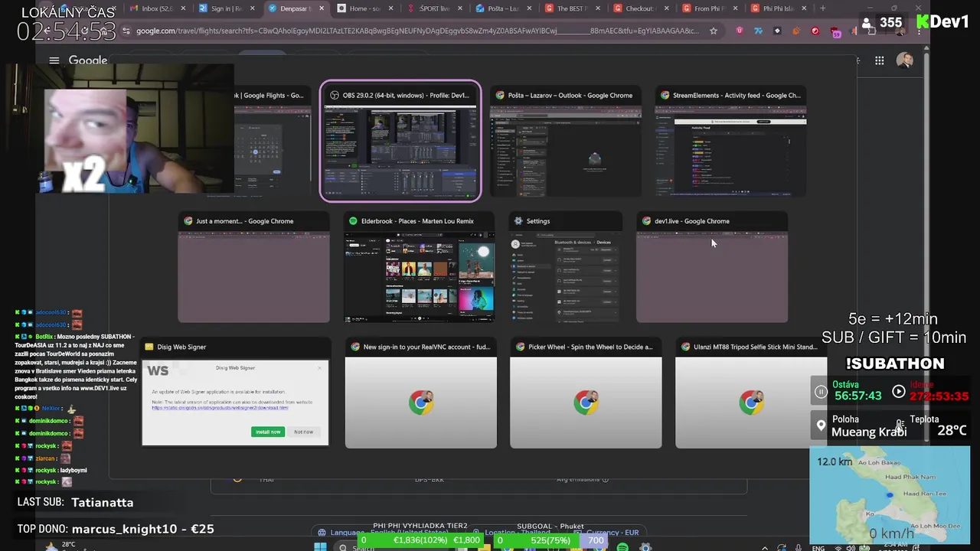Switch to the 'From Phi P...' tab
Viewport: 980px width, 551px height.
click(x=709, y=8)
